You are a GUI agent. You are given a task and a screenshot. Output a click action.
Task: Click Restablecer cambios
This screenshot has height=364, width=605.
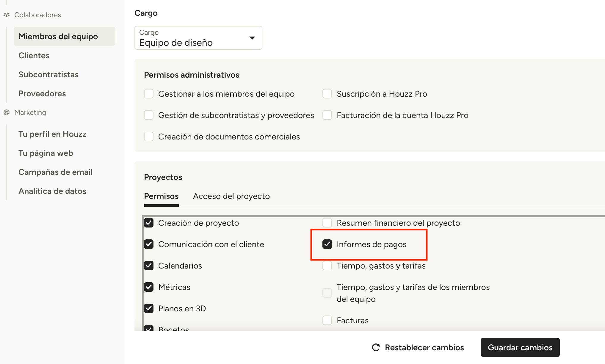point(424,347)
